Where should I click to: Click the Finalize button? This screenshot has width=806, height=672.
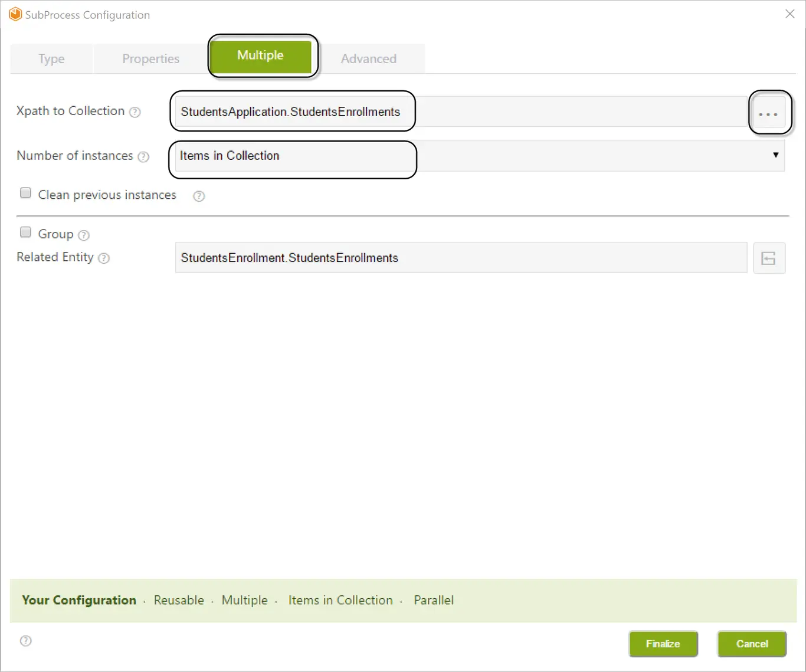click(663, 644)
